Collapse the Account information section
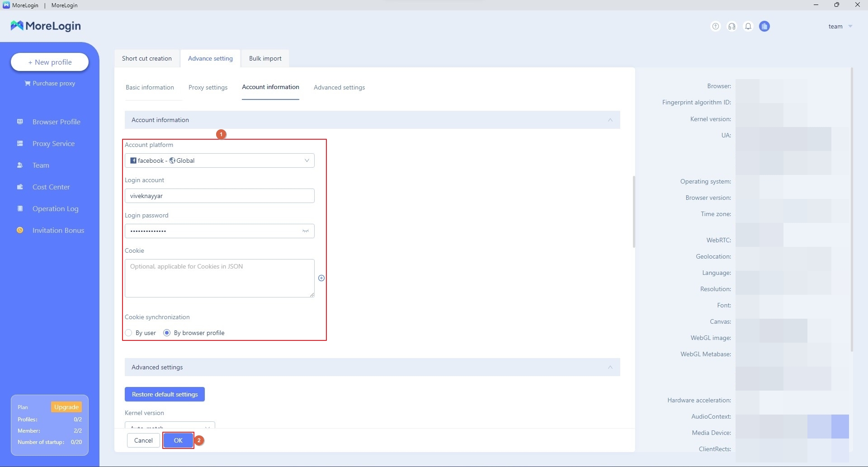Viewport: 868px width, 467px height. tap(610, 120)
